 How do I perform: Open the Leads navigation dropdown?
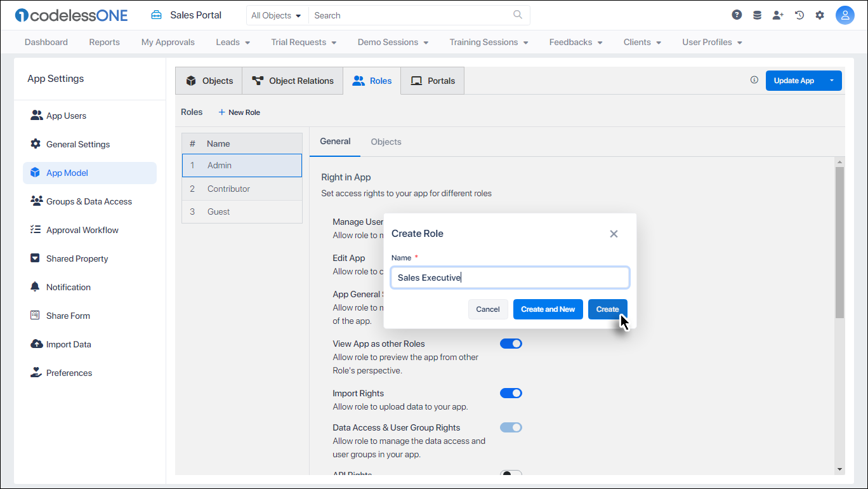(x=232, y=42)
